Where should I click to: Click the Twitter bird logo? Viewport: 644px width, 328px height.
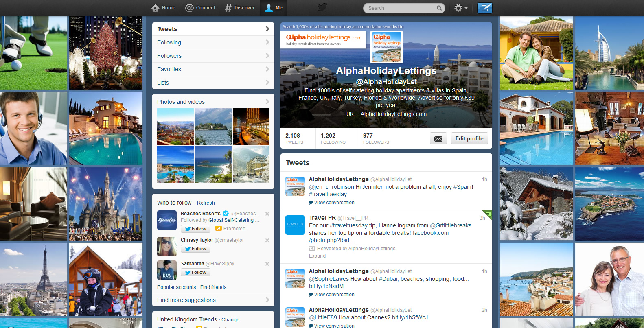click(x=322, y=7)
